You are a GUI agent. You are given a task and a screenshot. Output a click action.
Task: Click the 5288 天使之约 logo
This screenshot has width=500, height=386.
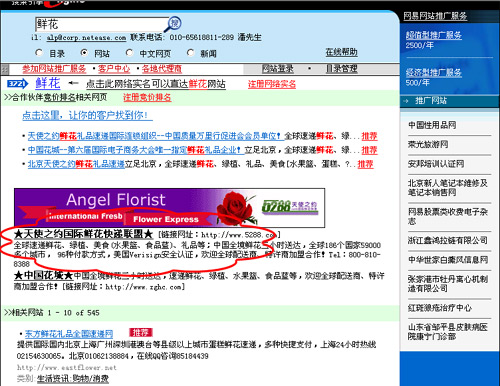tap(289, 207)
